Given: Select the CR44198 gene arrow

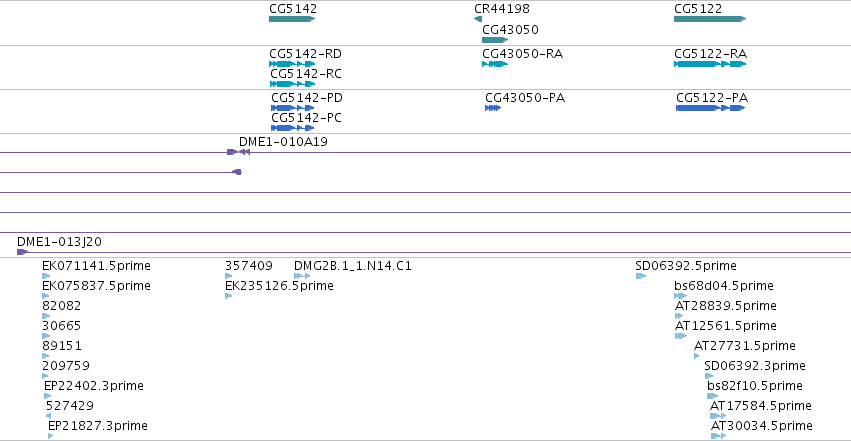Looking at the screenshot, I should click(478, 19).
